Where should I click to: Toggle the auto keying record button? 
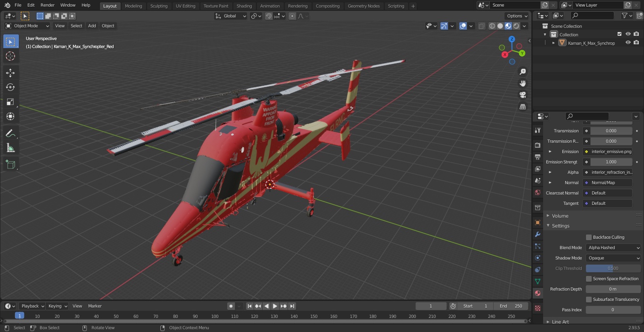[x=231, y=306]
